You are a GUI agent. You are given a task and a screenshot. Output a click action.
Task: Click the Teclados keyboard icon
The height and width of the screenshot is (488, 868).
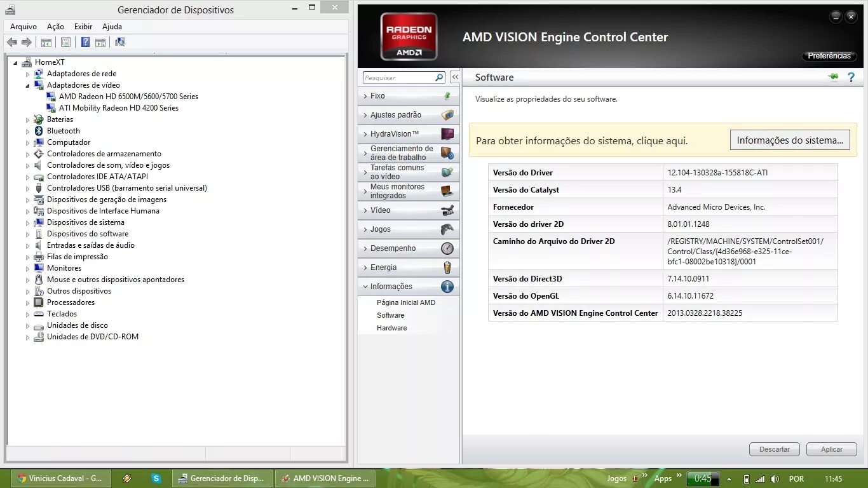(39, 314)
